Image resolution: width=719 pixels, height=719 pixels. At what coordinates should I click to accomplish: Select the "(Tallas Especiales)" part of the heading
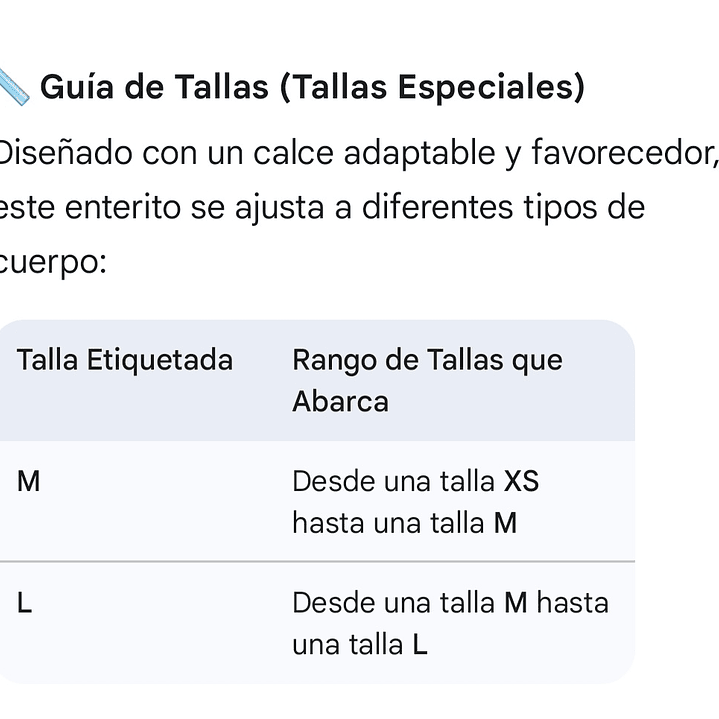tap(432, 88)
